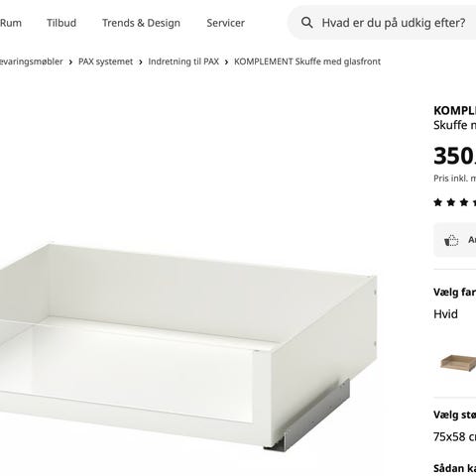This screenshot has height=476, width=476.
Task: Expand the Vælg størrelse section
Action: point(455,415)
